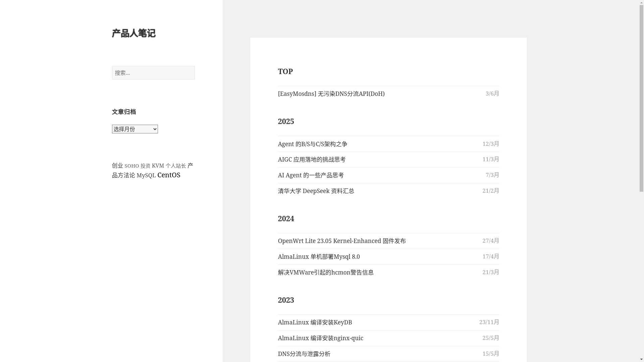The image size is (644, 362).
Task: Click the 2025 year heading
Action: [x=286, y=121]
